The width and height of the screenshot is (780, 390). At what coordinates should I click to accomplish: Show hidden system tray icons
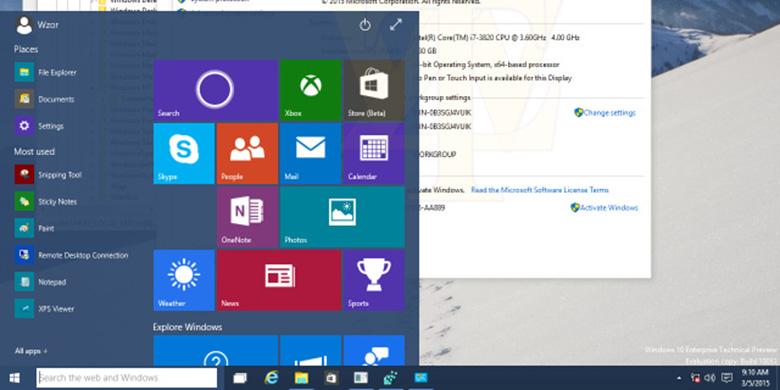pyautogui.click(x=680, y=378)
